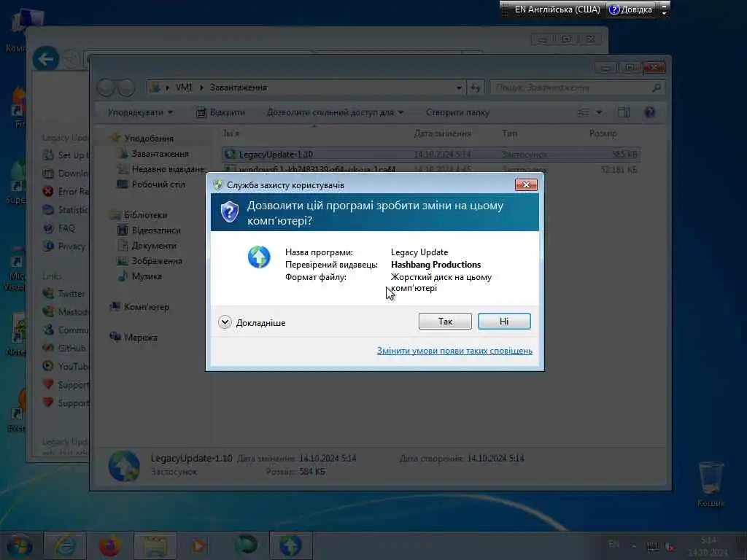Screen dimensions: 747x560
Task: Open the Windows Start button
Action: 19,545
